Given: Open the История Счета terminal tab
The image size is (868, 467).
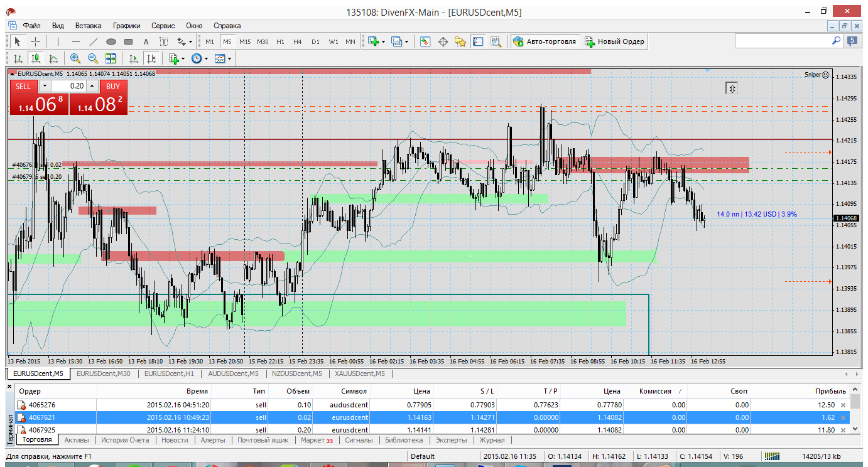Looking at the screenshot, I should [125, 440].
